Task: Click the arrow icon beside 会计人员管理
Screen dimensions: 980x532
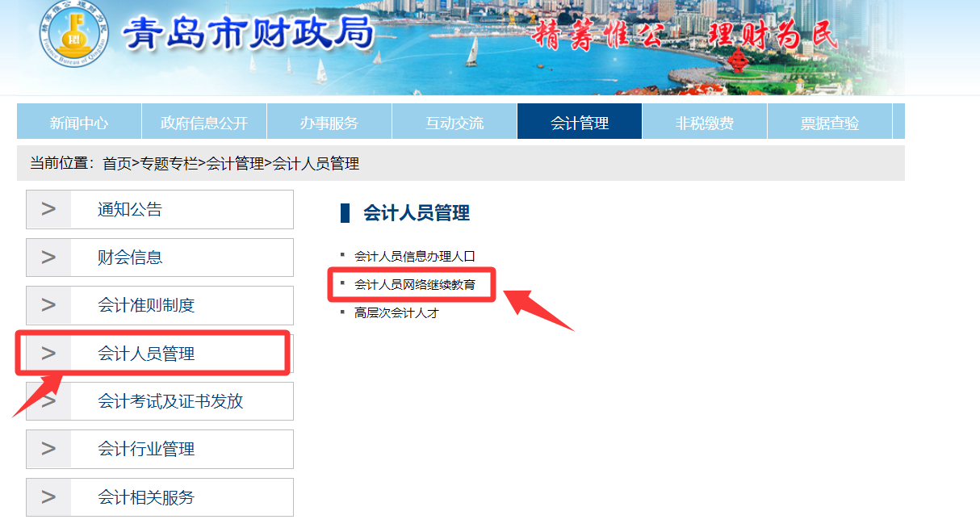Action: pos(48,354)
